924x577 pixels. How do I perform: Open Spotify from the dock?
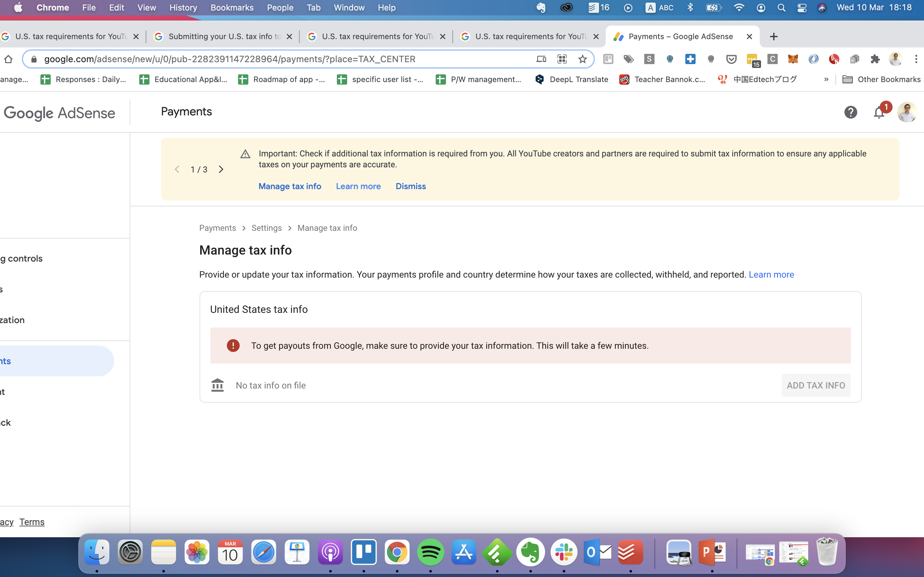click(x=430, y=552)
